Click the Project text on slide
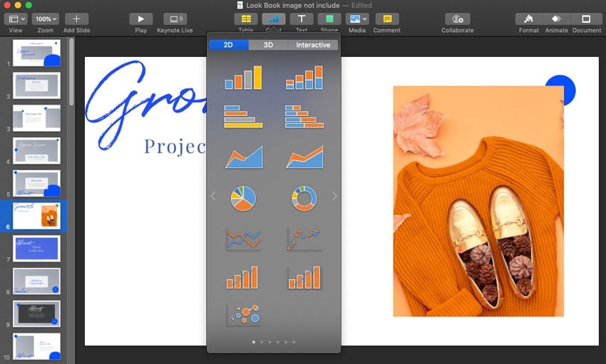The height and width of the screenshot is (364, 606). 175,147
